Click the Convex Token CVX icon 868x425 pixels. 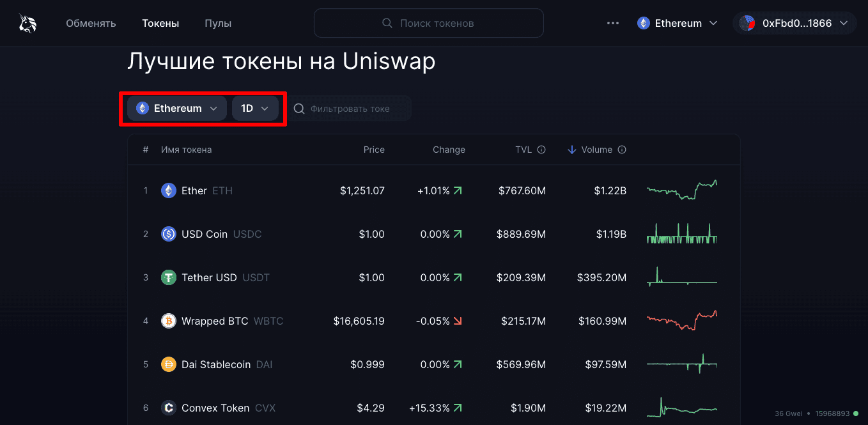pyautogui.click(x=169, y=408)
